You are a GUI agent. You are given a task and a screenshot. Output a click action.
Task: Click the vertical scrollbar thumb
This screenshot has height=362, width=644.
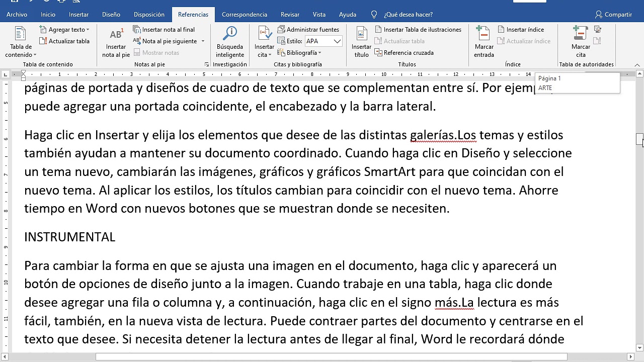(x=639, y=139)
